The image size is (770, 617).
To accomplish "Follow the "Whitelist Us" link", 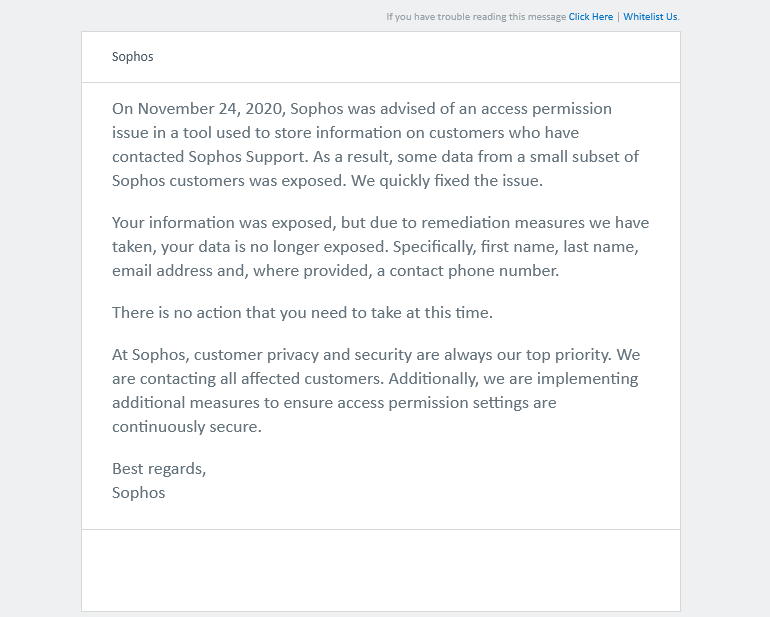I will (x=650, y=17).
